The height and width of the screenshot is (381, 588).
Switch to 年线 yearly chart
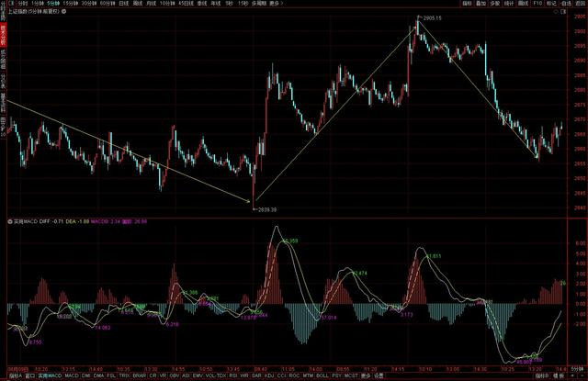point(215,4)
